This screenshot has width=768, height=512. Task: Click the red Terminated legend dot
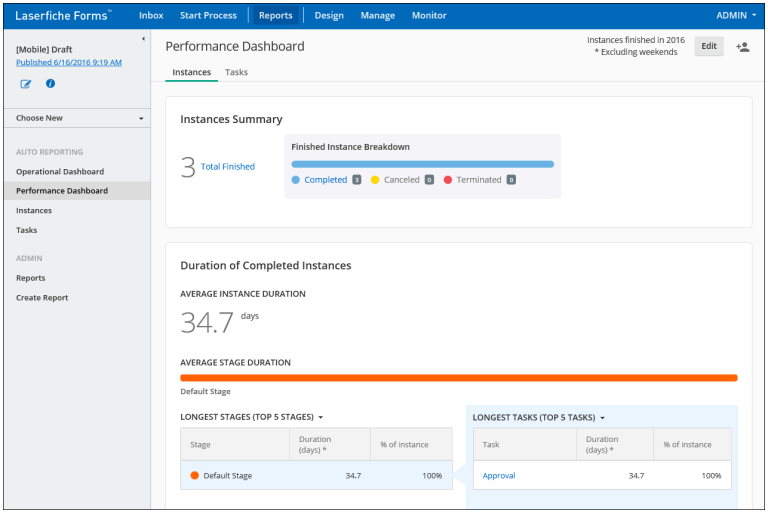(447, 180)
